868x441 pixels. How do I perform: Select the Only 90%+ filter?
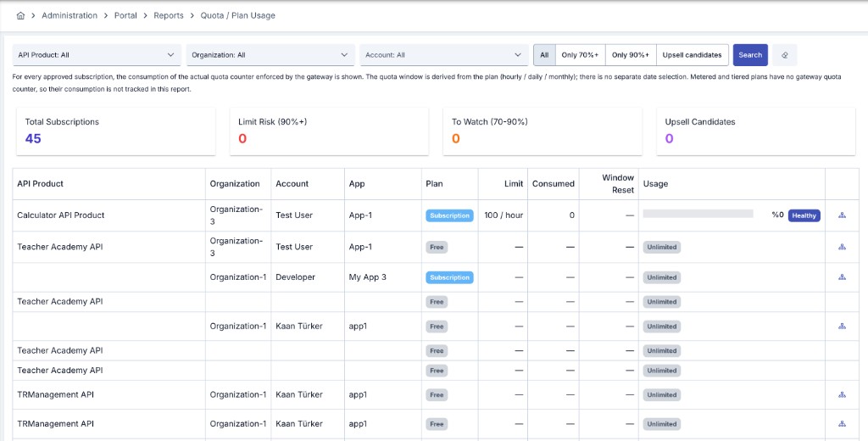[x=631, y=55]
